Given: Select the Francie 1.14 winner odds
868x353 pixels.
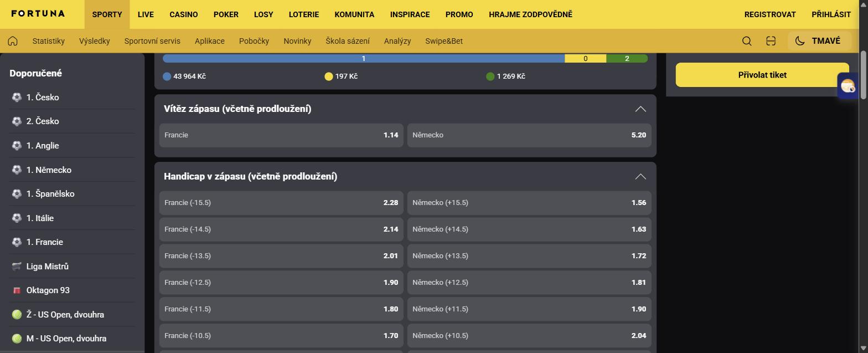Looking at the screenshot, I should [281, 135].
